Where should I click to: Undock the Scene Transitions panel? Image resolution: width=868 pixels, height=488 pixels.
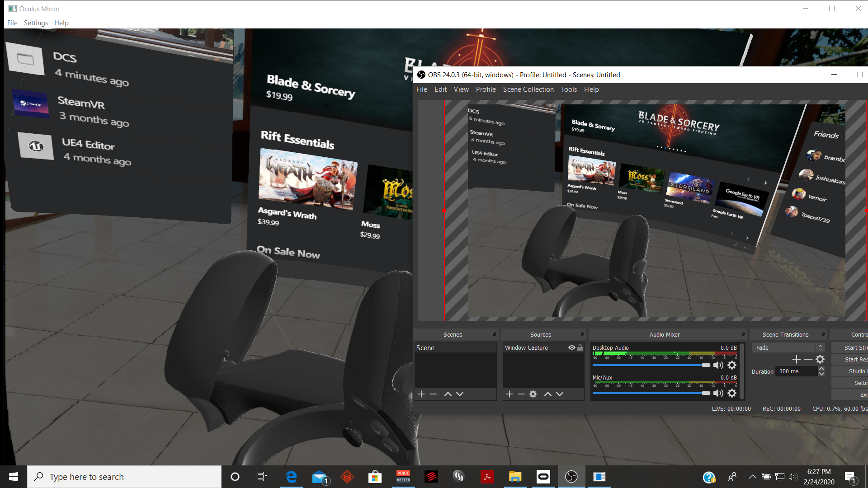[x=823, y=334]
